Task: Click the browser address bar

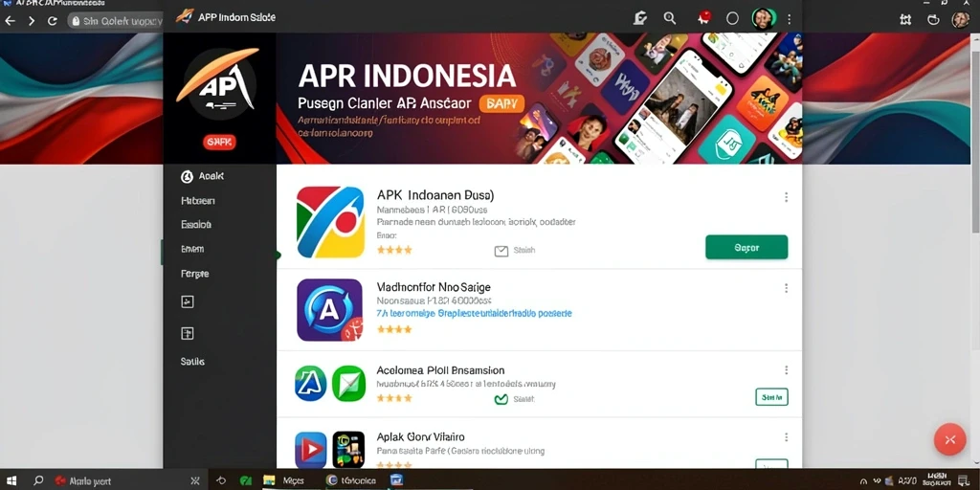Action: (x=115, y=21)
